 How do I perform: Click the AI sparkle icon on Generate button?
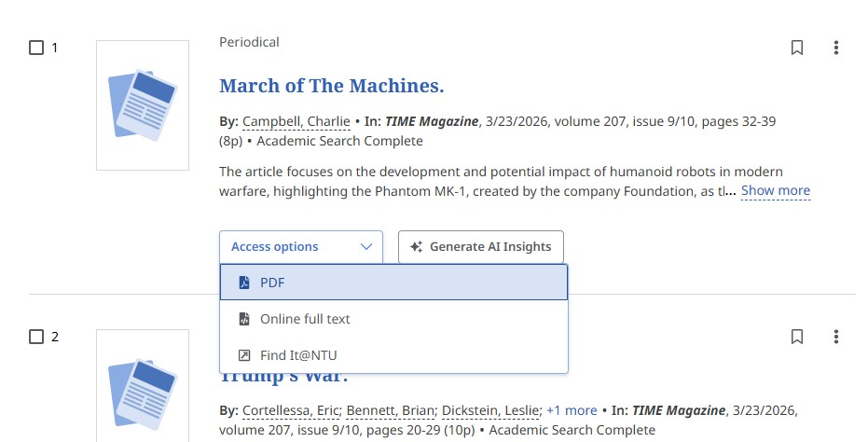(x=416, y=247)
